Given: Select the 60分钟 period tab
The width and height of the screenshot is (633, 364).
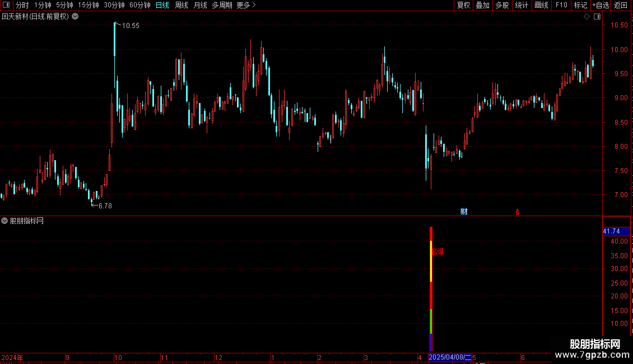Looking at the screenshot, I should (x=140, y=5).
